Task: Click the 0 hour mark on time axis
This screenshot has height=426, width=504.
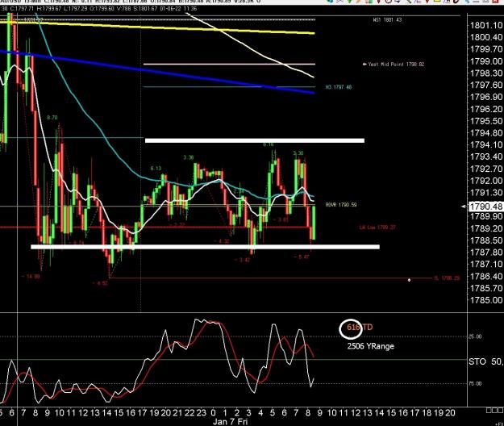Action: click(213, 412)
